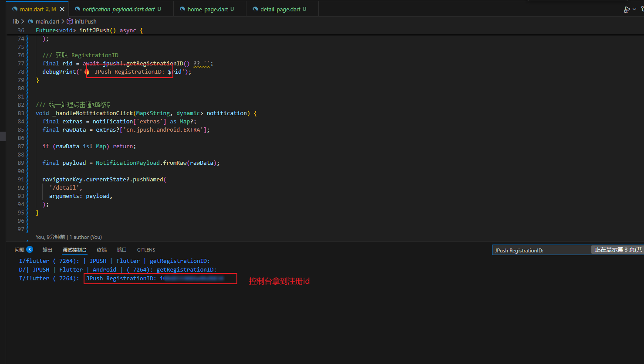Click Dart icon in breadcrumb main.dart
644x364 pixels.
pos(30,21)
